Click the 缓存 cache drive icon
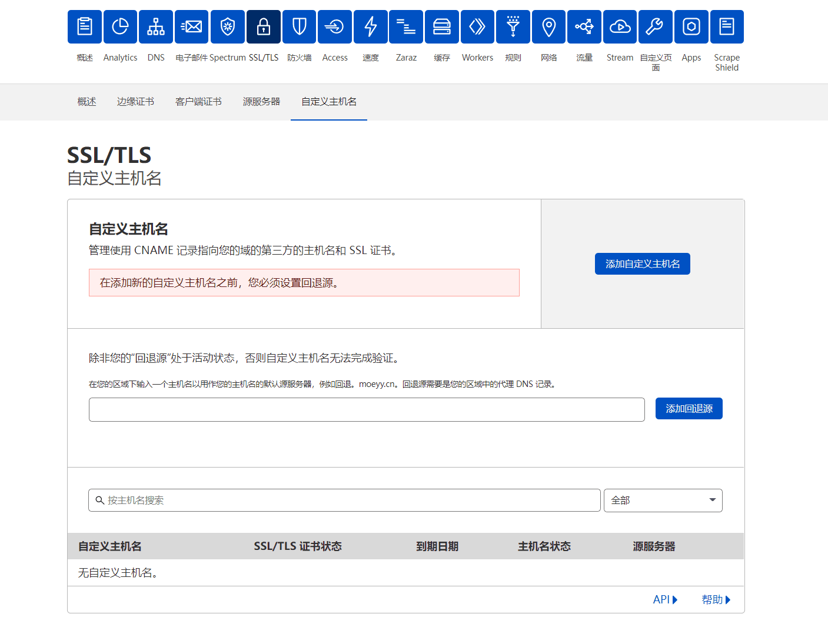The image size is (828, 644). [441, 27]
